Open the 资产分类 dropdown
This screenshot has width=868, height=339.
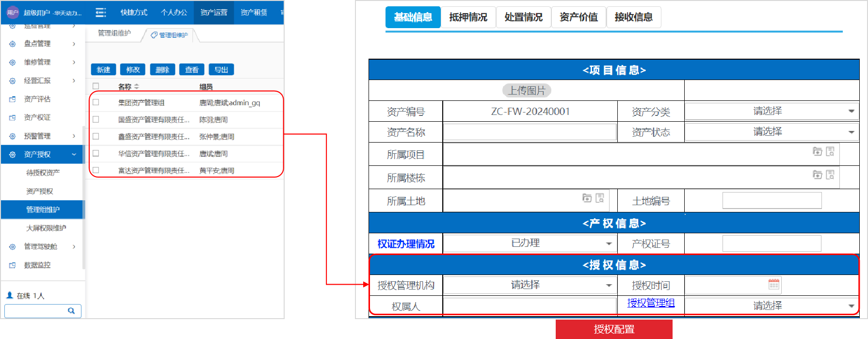[x=771, y=111]
